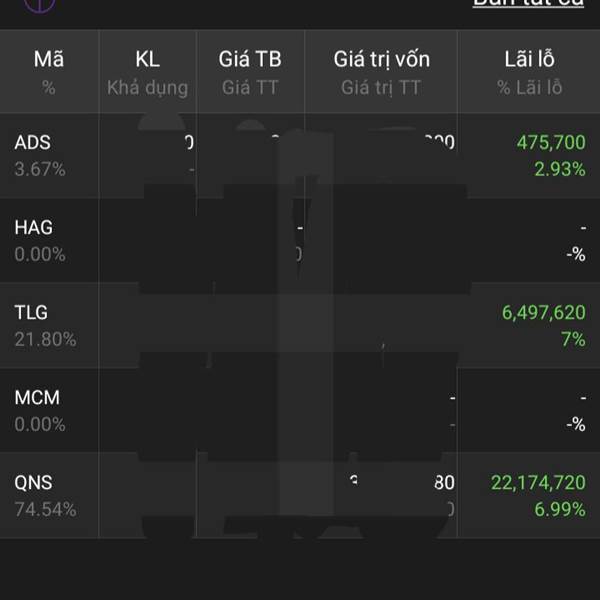Screen dimensions: 600x600
Task: Open the ADS stock row
Action: (300, 156)
